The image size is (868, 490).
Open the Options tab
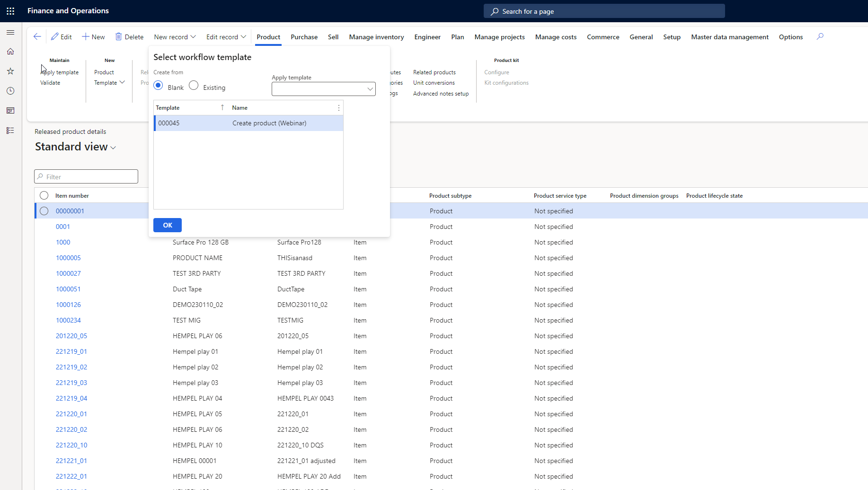click(791, 37)
